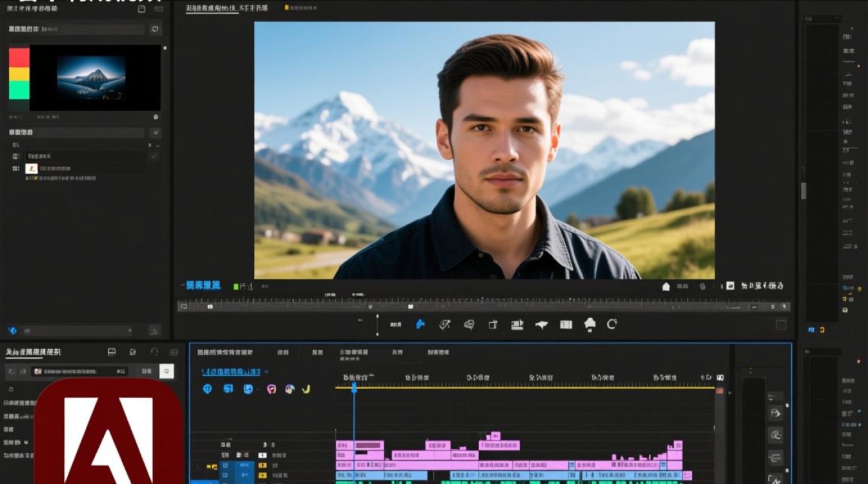Expand the dropdown arrow beside the blue sequence name
The image size is (868, 484).
coord(266,372)
